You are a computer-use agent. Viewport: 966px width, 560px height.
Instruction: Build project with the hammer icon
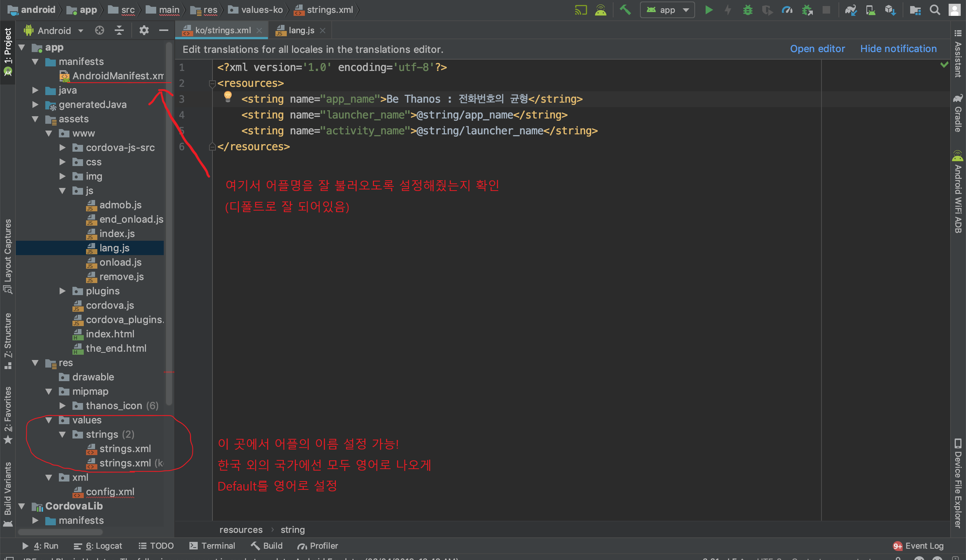(x=625, y=10)
